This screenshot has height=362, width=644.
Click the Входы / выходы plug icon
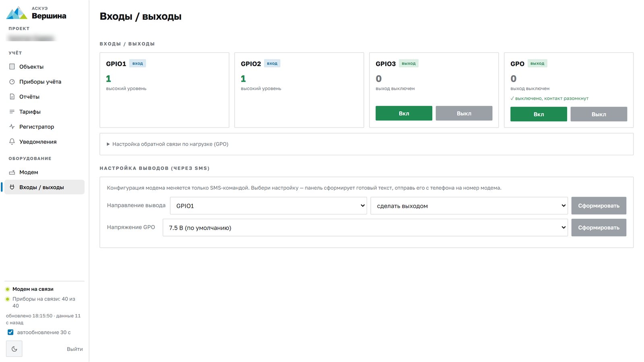tap(12, 187)
